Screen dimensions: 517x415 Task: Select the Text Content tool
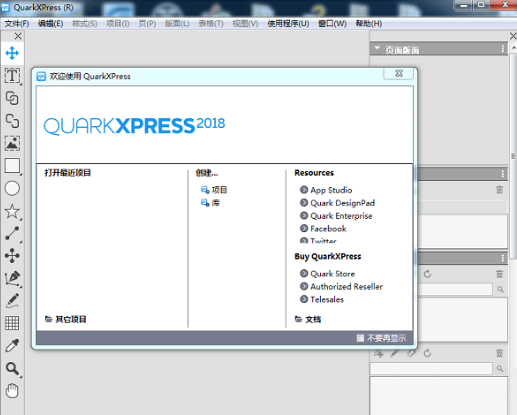tap(12, 76)
